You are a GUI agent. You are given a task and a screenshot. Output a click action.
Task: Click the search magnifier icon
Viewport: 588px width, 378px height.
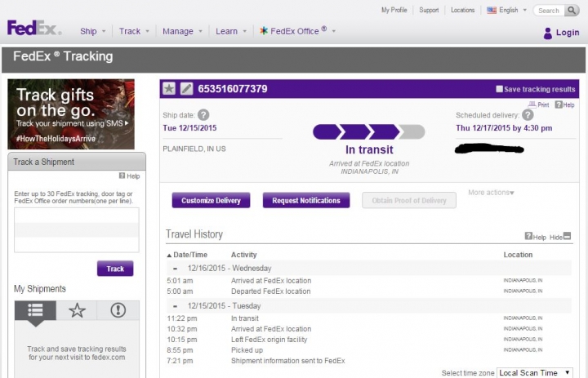pyautogui.click(x=571, y=10)
